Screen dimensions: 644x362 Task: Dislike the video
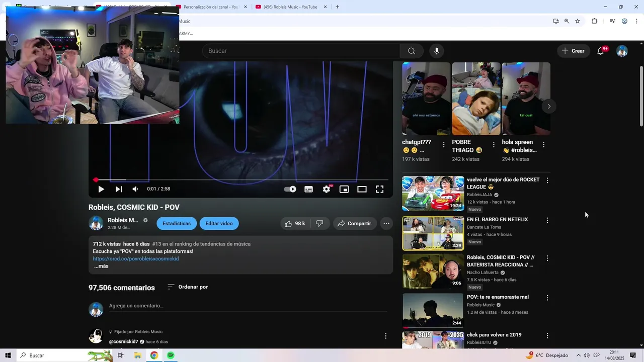(319, 223)
